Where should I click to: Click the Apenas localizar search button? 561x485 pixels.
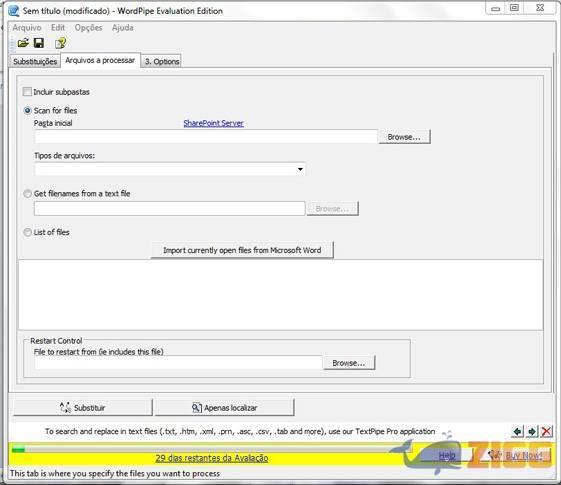point(225,408)
